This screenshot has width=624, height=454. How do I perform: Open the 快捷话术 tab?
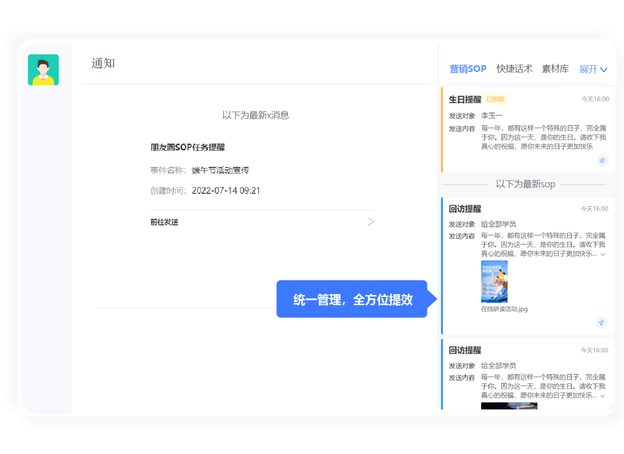click(x=514, y=69)
